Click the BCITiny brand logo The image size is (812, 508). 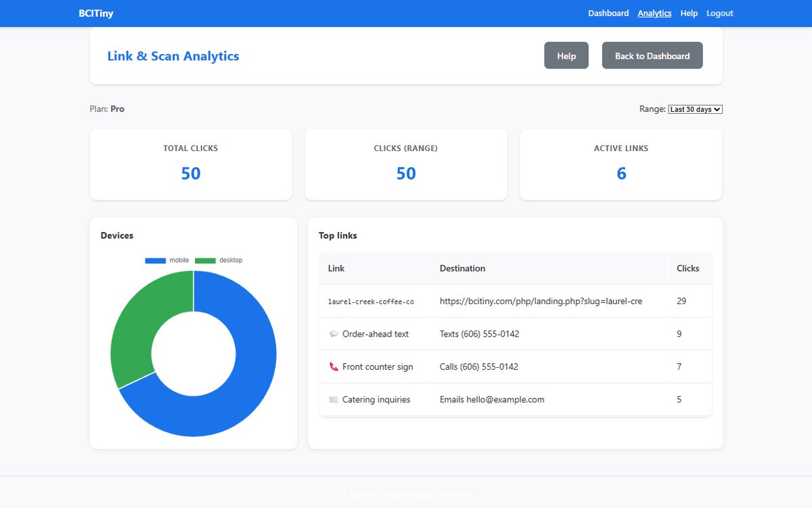[96, 14]
